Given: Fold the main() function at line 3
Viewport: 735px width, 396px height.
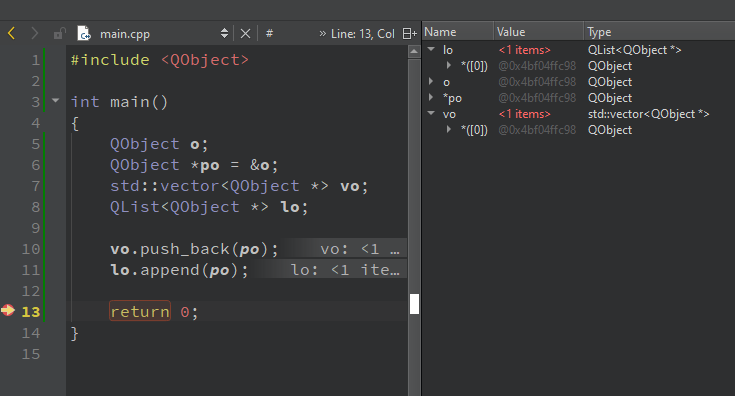Looking at the screenshot, I should click(55, 100).
